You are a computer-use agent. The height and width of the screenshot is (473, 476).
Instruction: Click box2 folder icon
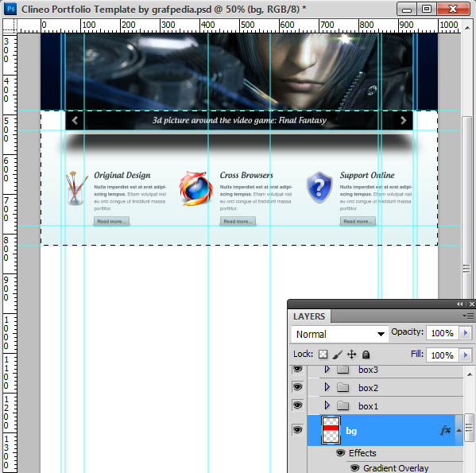(343, 387)
